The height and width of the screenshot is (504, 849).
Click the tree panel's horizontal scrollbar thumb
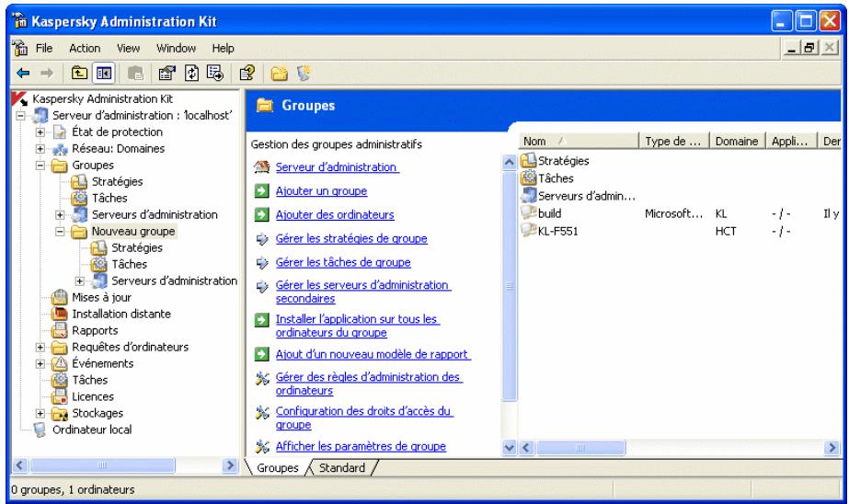(102, 465)
